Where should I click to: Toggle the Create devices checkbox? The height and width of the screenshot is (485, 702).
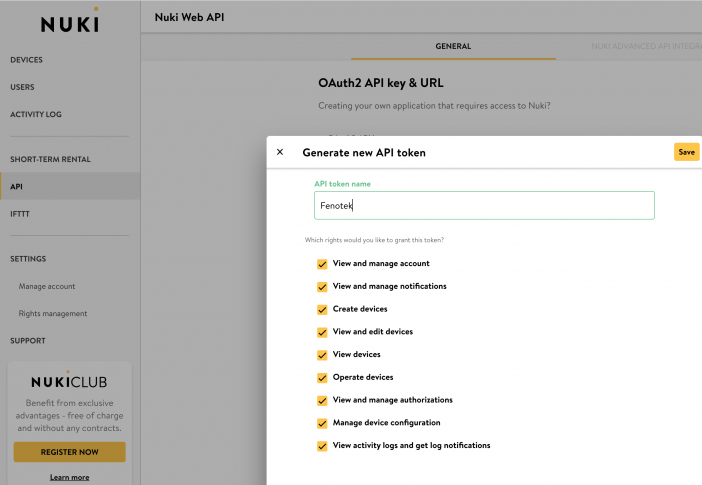tap(322, 309)
